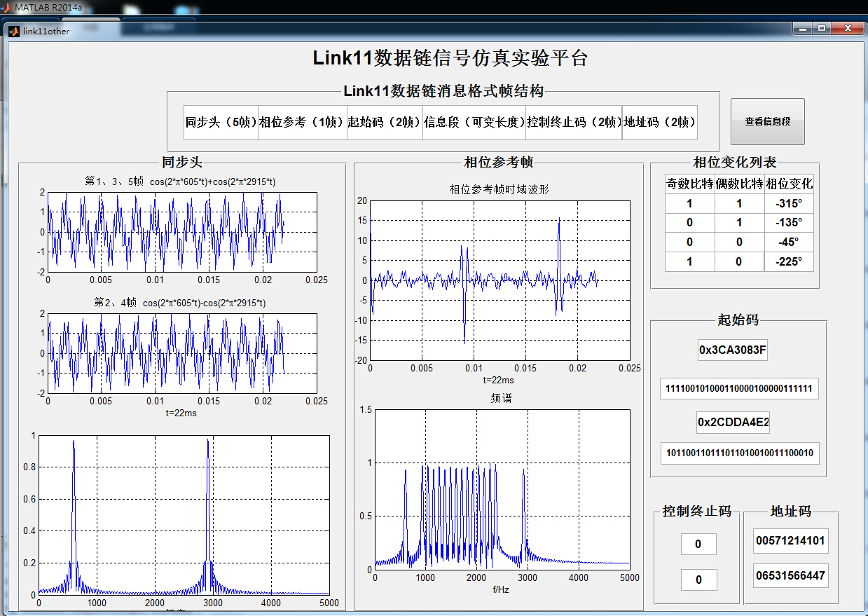
Task: Click the Link11数据链消息格式帧结构 panel title
Action: (443, 90)
